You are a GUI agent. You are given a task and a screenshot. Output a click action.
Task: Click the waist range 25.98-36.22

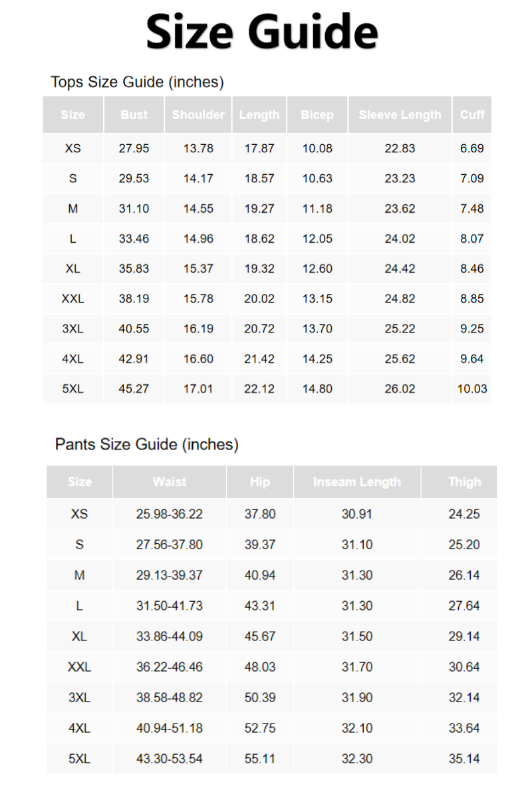point(170,514)
